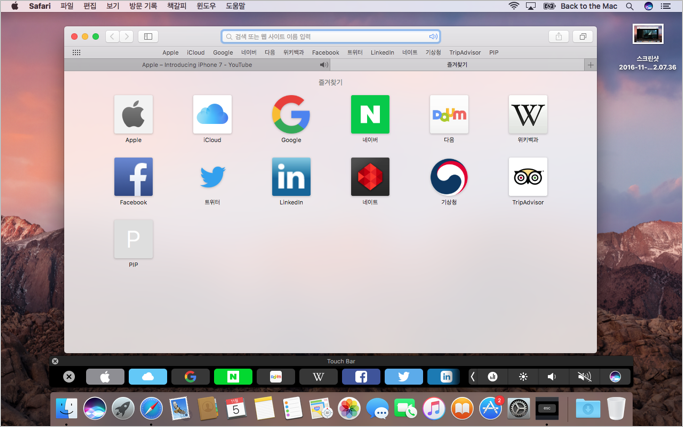Open the iCloud favorite tile

point(212,115)
